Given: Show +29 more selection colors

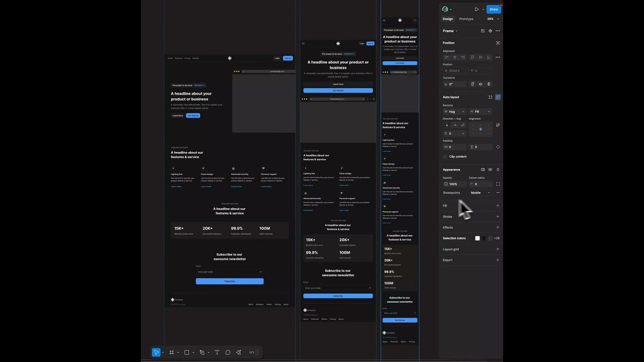Looking at the screenshot, I should 497,238.
